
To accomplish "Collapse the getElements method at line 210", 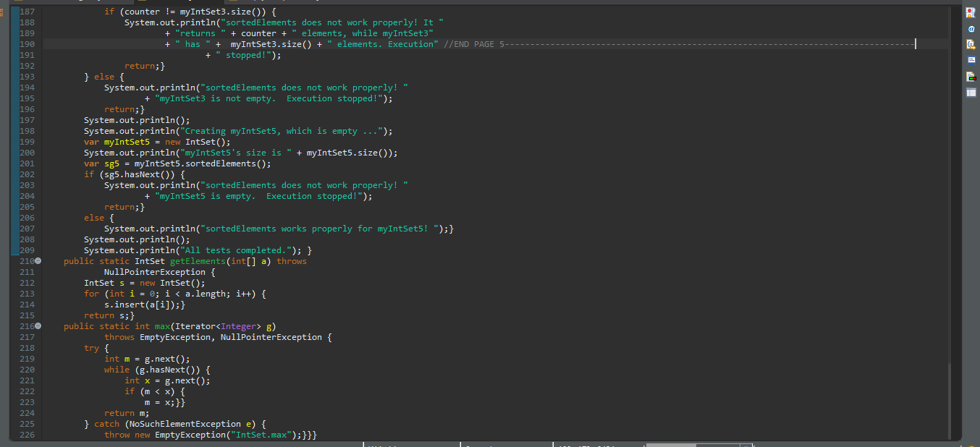I will pyautogui.click(x=38, y=261).
